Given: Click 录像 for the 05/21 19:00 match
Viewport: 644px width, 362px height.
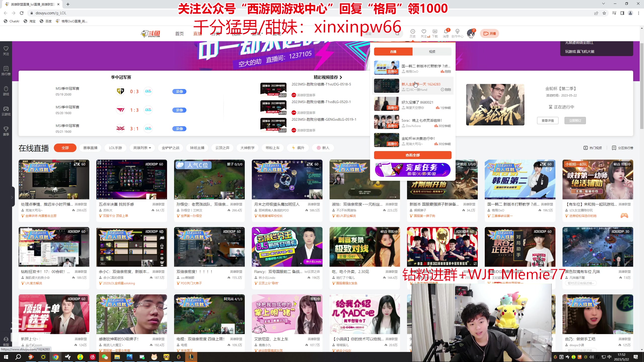Looking at the screenshot, I should point(179,129).
